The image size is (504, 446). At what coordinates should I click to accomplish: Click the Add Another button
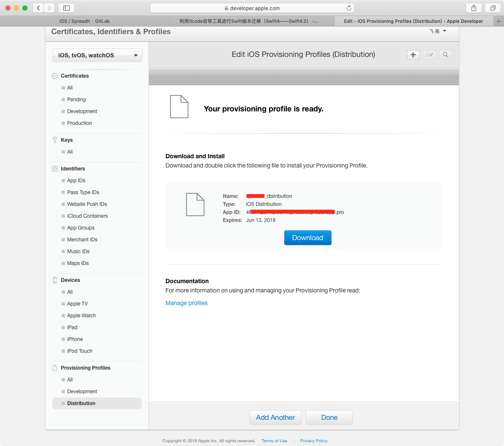(275, 417)
